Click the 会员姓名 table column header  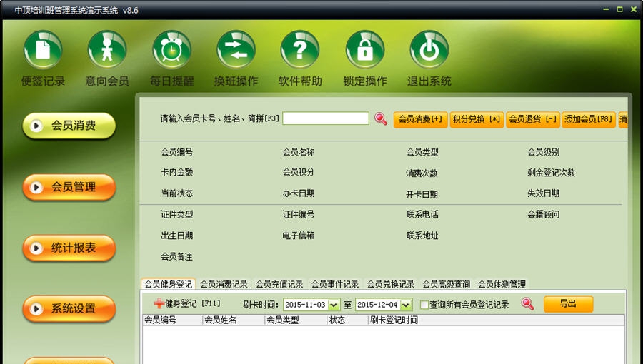pyautogui.click(x=234, y=320)
